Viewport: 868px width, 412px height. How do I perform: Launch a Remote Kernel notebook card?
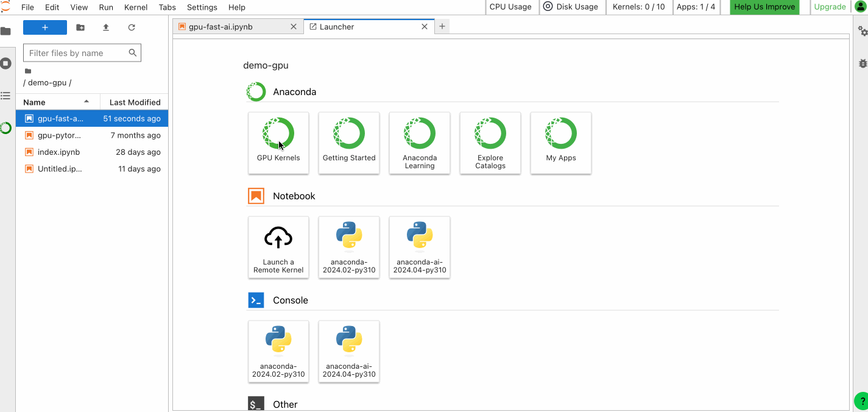[x=278, y=247]
